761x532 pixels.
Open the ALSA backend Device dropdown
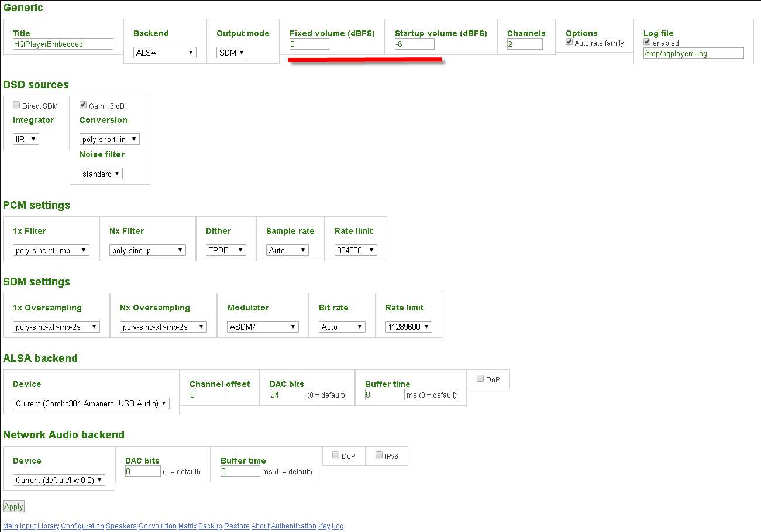[91, 403]
